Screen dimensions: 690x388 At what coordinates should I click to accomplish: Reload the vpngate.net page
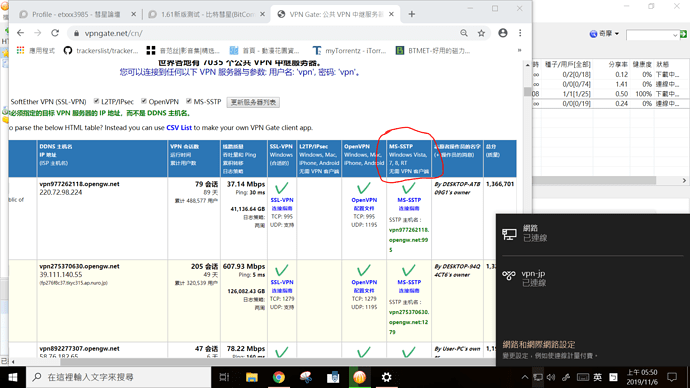[x=55, y=33]
